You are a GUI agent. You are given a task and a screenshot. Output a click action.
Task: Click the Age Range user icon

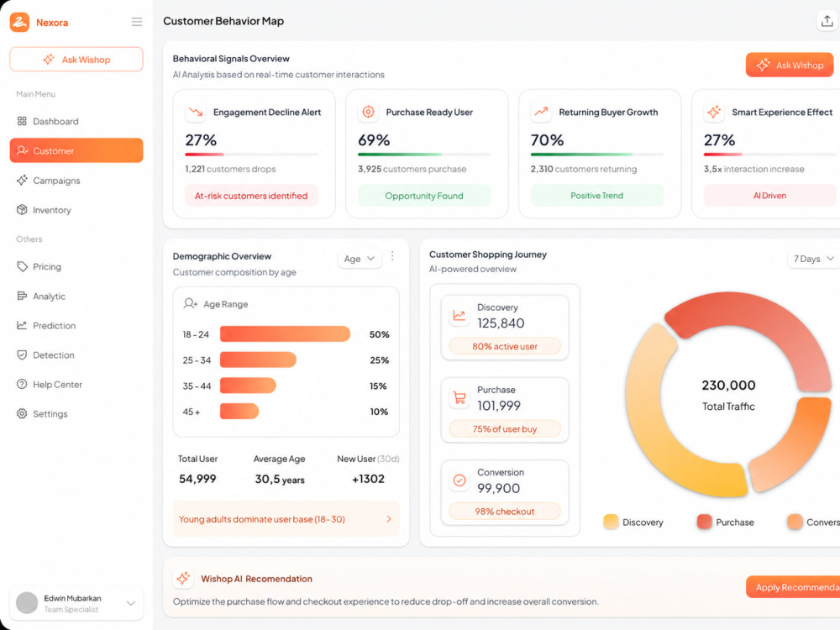click(190, 304)
